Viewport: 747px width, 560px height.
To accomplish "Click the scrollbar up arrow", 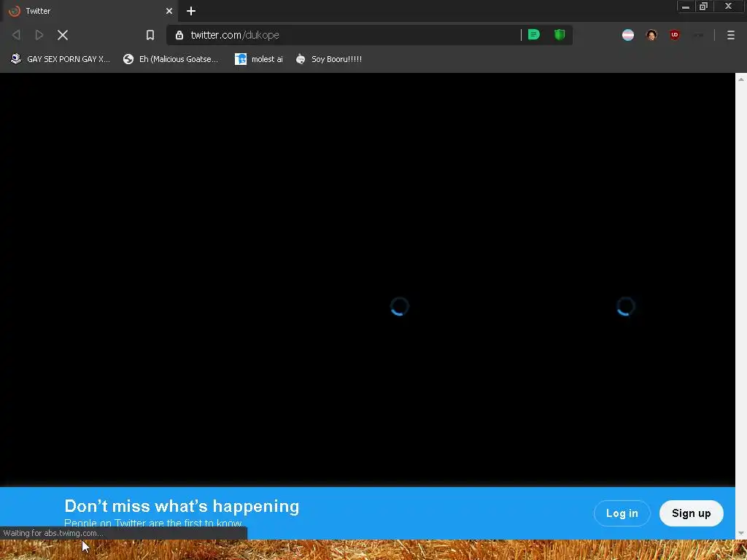I will click(x=741, y=79).
